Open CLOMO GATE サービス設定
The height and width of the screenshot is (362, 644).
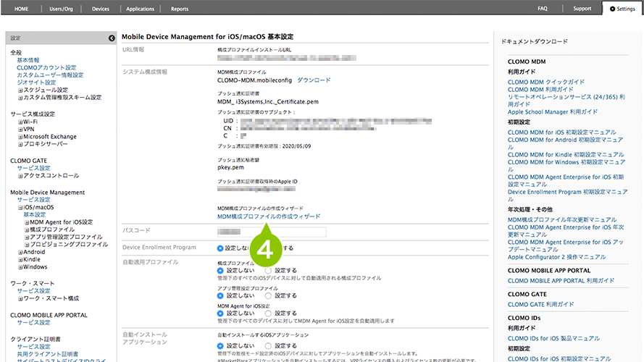[33, 168]
